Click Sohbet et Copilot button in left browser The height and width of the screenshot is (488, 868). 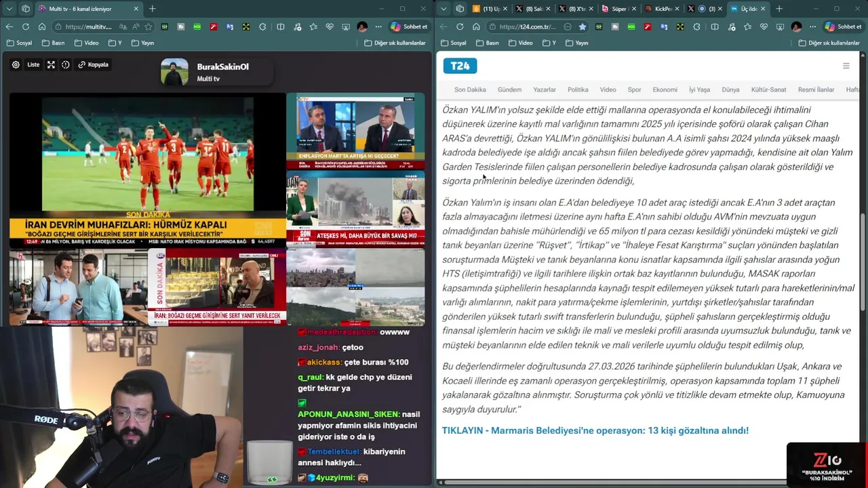tap(409, 26)
